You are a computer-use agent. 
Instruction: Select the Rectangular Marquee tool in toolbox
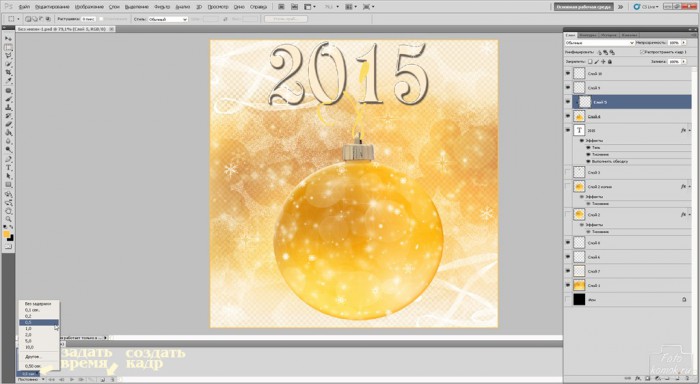coord(8,47)
